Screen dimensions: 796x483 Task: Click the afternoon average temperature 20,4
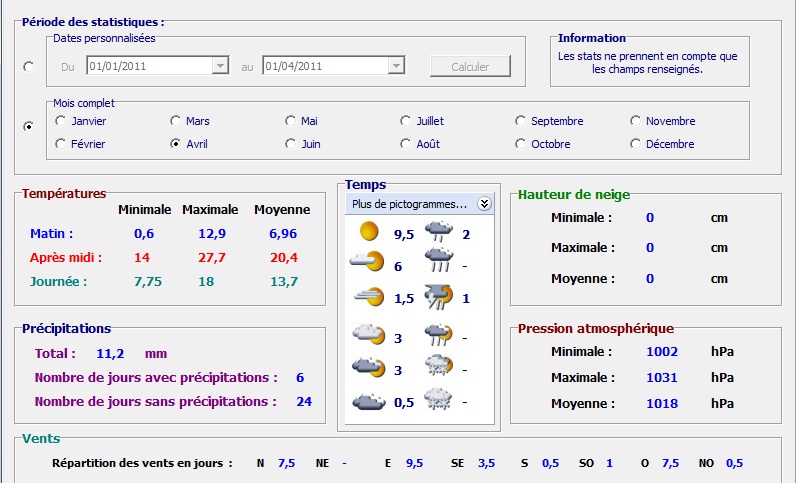284,257
